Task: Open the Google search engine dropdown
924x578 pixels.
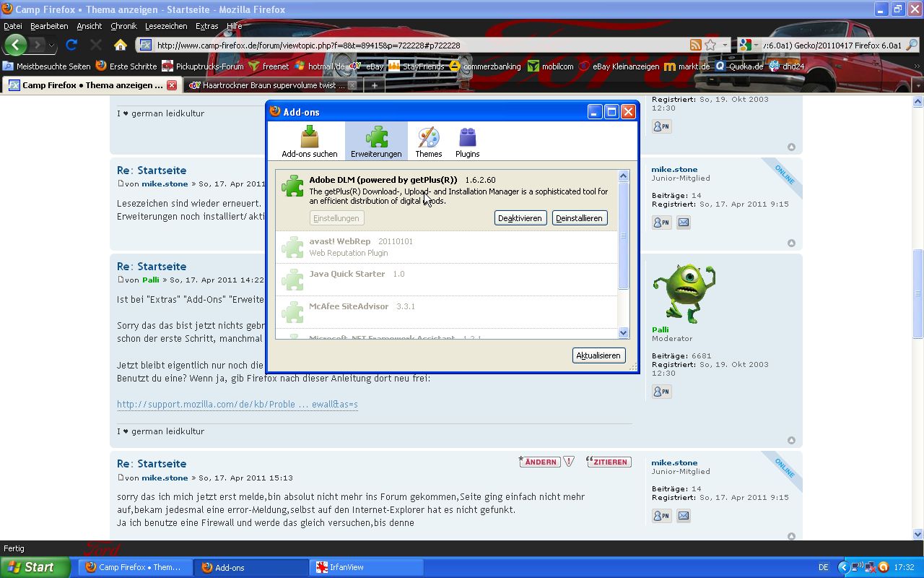Action: click(x=755, y=45)
